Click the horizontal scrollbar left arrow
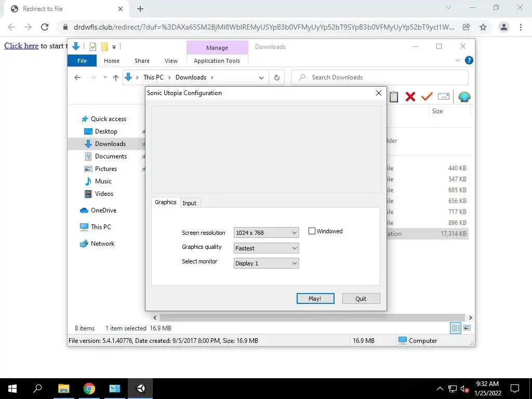The image size is (532, 399). point(155,317)
